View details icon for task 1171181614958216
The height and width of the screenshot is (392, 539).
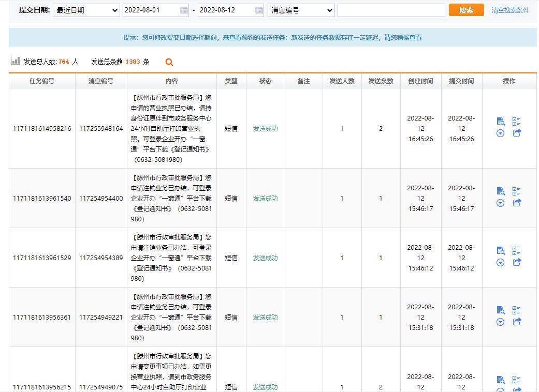pos(501,122)
